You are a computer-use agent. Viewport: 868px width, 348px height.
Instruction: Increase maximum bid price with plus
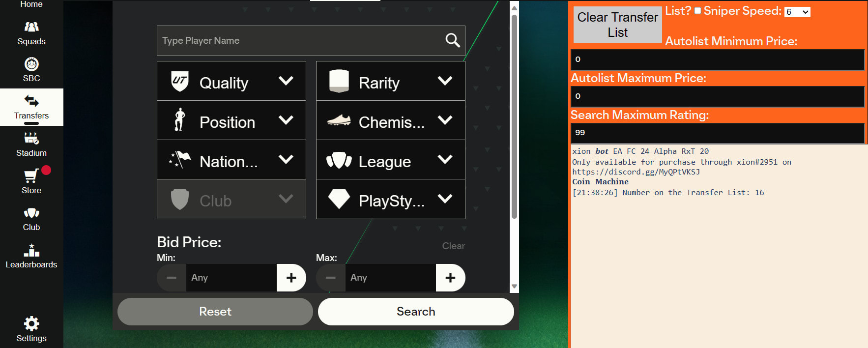tap(451, 278)
